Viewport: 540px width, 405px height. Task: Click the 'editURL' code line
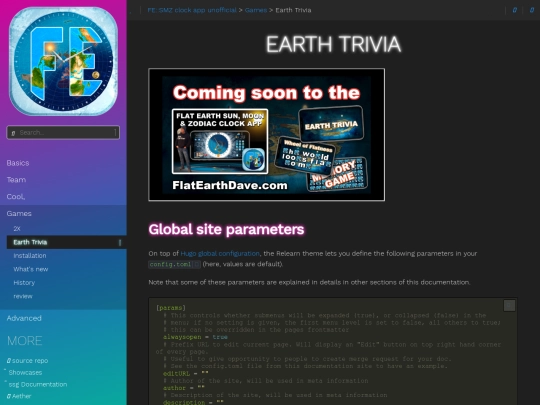[186, 373]
